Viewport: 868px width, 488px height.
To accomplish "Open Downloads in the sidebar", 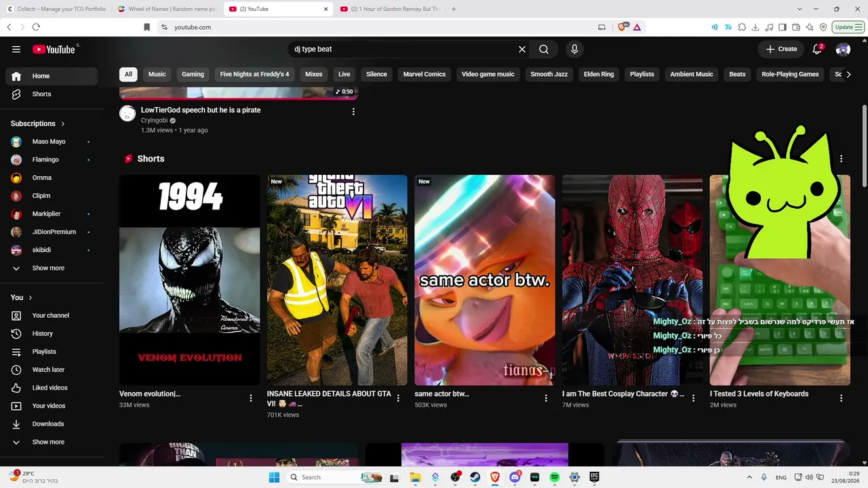I will 52,424.
